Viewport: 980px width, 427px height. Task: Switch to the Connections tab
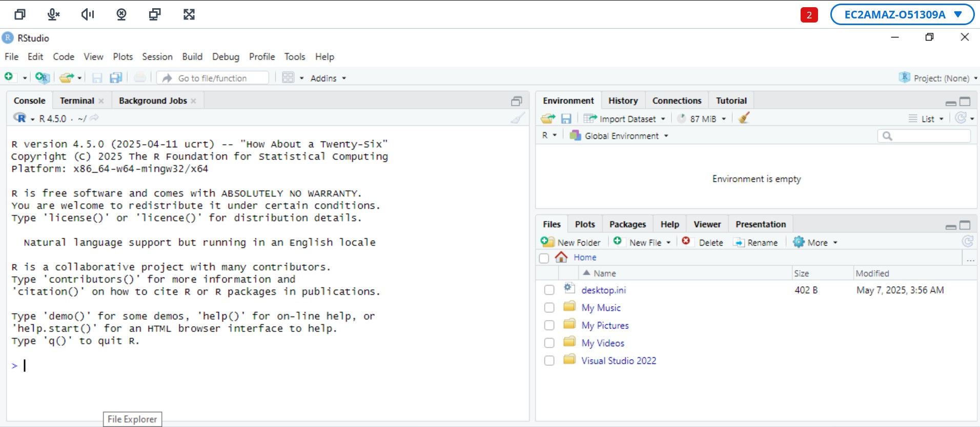[x=677, y=101]
